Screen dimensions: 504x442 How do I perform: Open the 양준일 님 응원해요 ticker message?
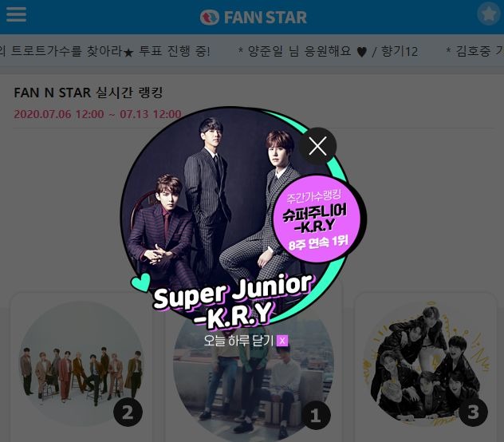point(329,51)
